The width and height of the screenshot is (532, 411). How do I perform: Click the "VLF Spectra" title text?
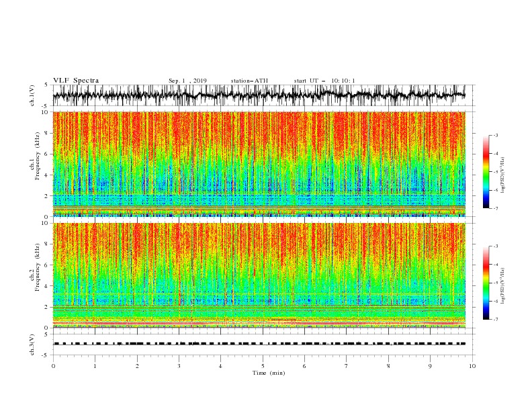pyautogui.click(x=76, y=81)
